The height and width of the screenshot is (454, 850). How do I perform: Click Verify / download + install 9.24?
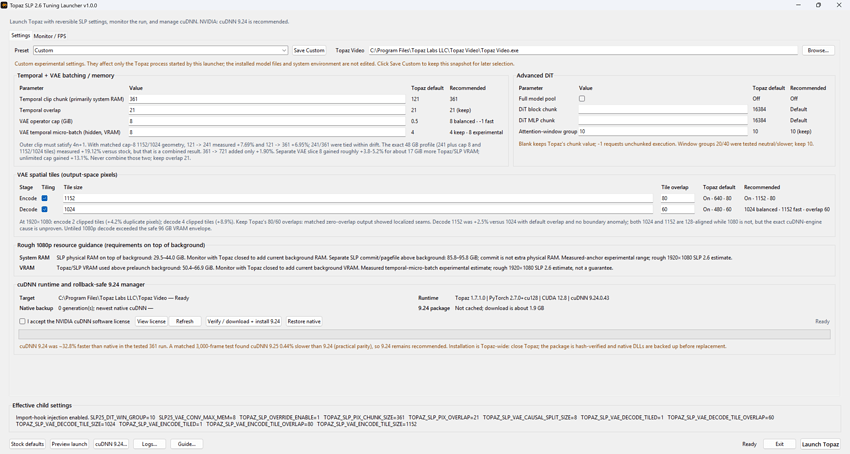point(244,322)
